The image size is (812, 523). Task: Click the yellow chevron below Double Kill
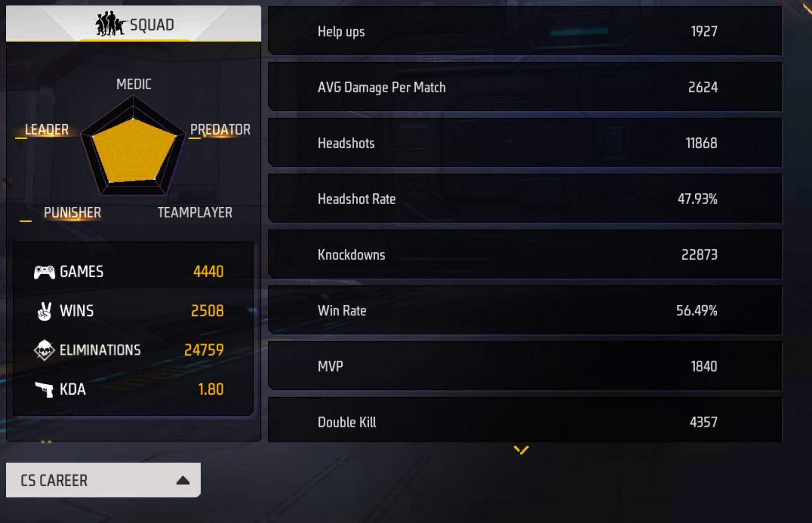pos(521,450)
